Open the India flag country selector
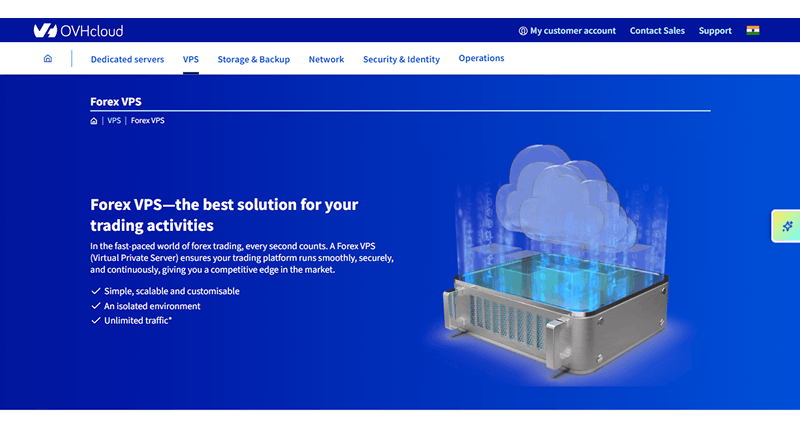This screenshot has width=800, height=445. coord(753,31)
